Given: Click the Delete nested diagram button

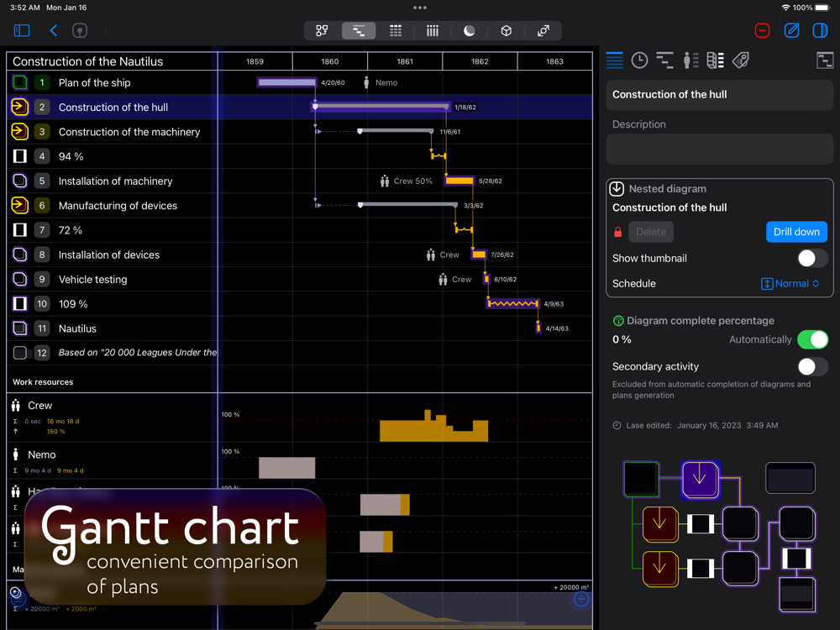Looking at the screenshot, I should coord(651,232).
